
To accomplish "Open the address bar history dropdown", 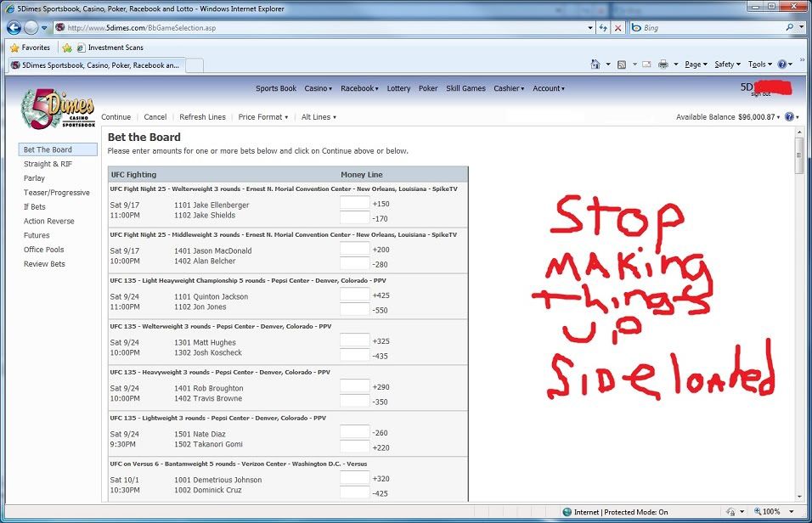I will tap(590, 28).
